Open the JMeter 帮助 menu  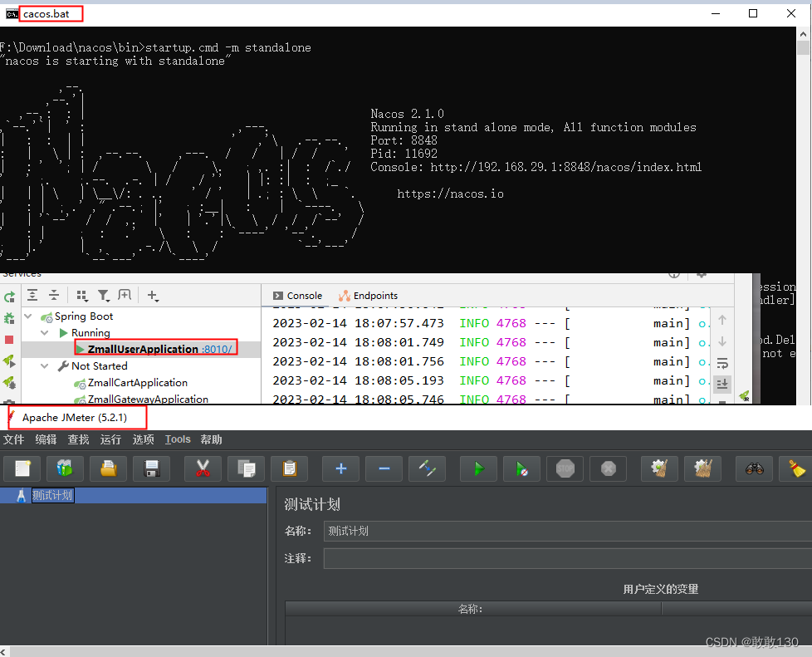point(211,439)
